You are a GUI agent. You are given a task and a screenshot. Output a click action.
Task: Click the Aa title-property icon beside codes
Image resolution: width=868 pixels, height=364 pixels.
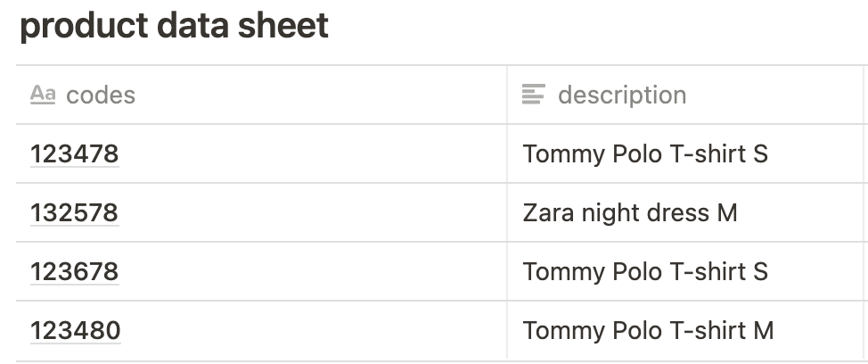(43, 95)
